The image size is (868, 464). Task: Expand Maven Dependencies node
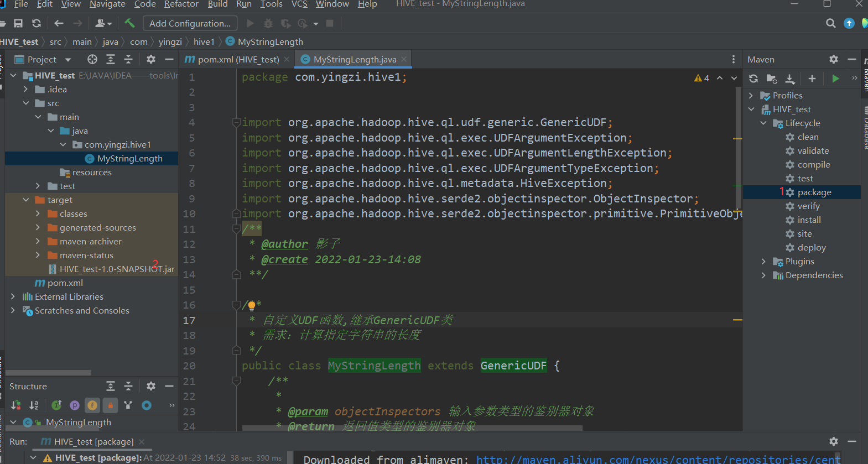(763, 275)
